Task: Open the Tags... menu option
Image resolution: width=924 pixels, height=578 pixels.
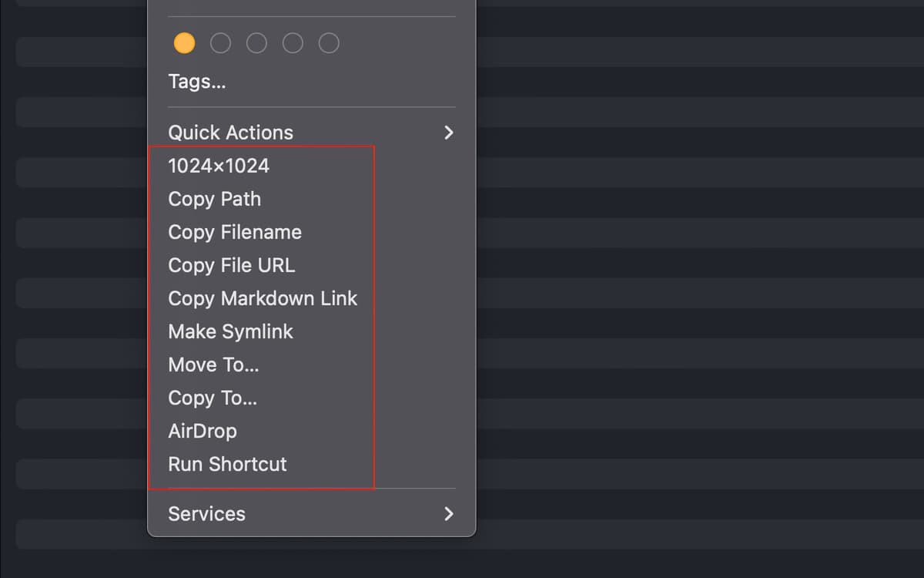Action: 197,82
